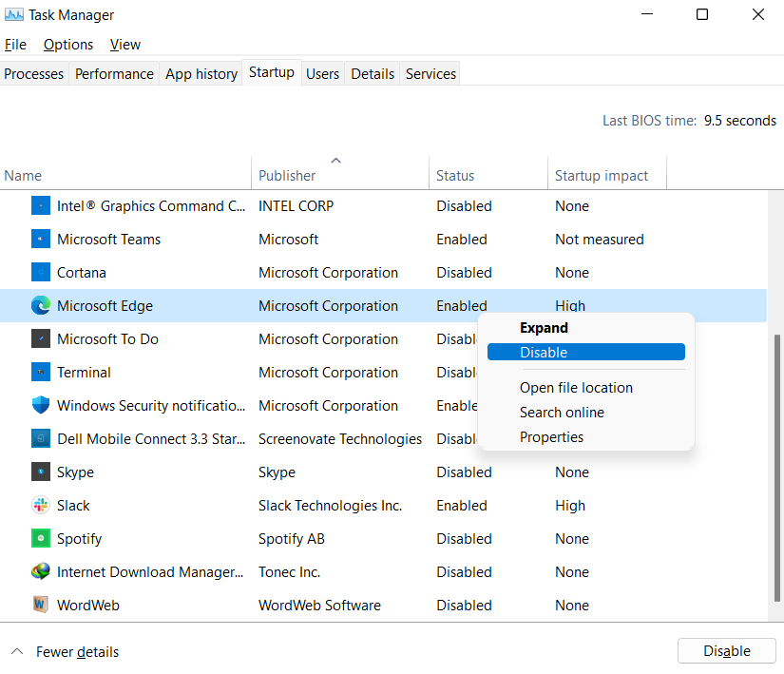This screenshot has width=784, height=674.
Task: Click the Slack icon in startup list
Action: [x=41, y=505]
